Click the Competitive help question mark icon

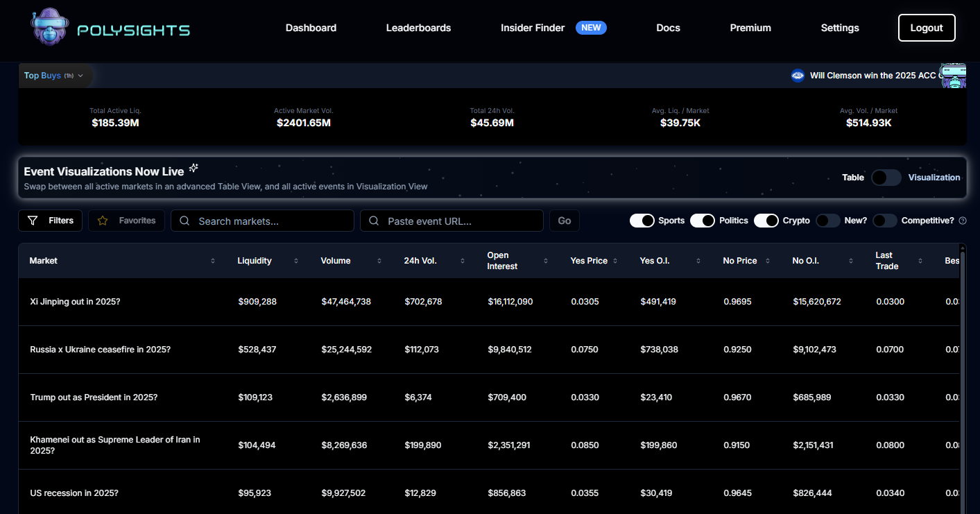[x=962, y=221]
